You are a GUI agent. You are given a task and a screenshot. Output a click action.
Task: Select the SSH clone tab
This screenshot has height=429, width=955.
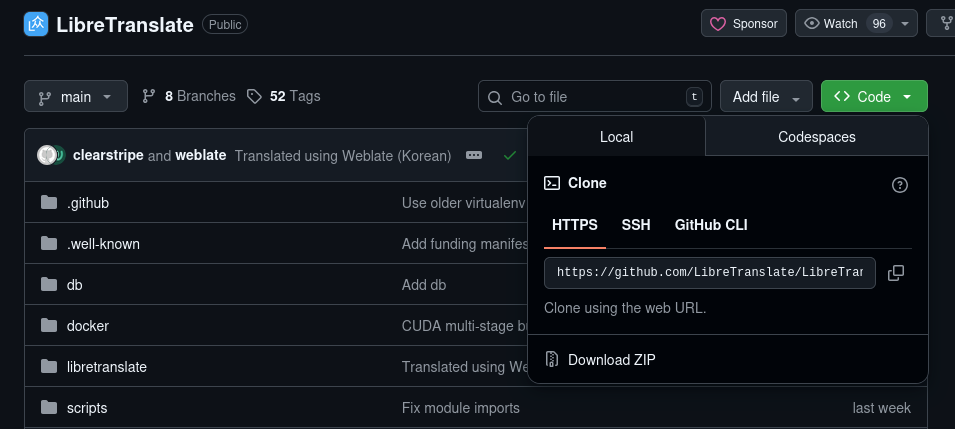636,225
